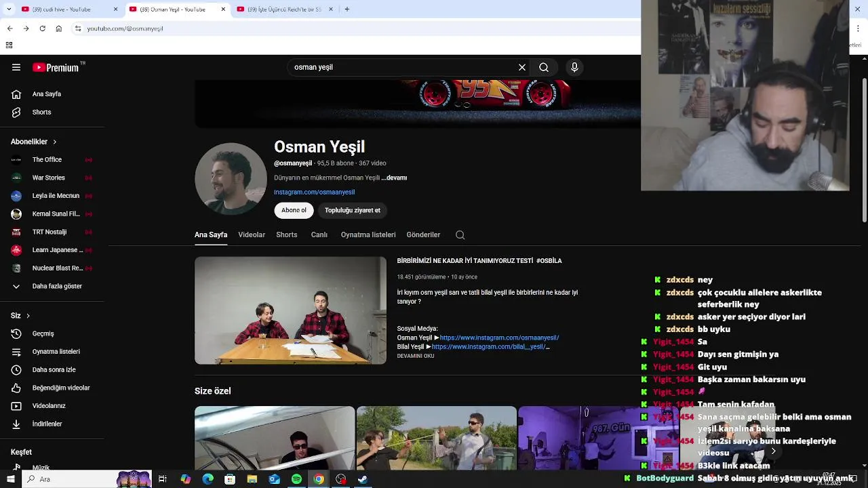Open Microsoft Edge from taskbar
Viewport: 868px width, 488px height.
208,479
